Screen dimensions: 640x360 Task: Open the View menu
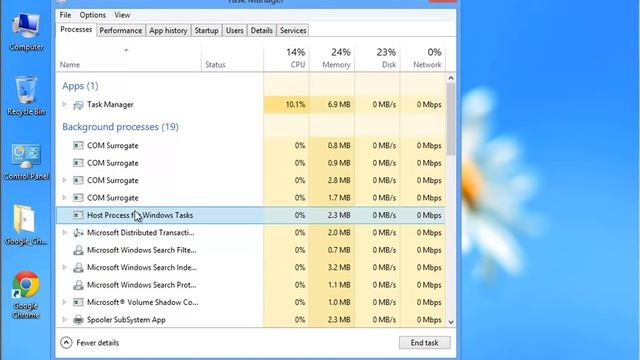(122, 15)
